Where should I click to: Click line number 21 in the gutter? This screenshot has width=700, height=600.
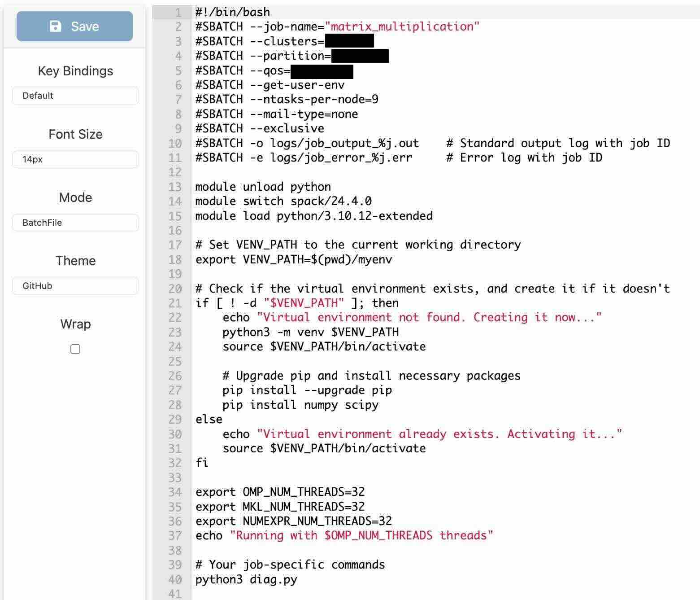click(x=175, y=303)
